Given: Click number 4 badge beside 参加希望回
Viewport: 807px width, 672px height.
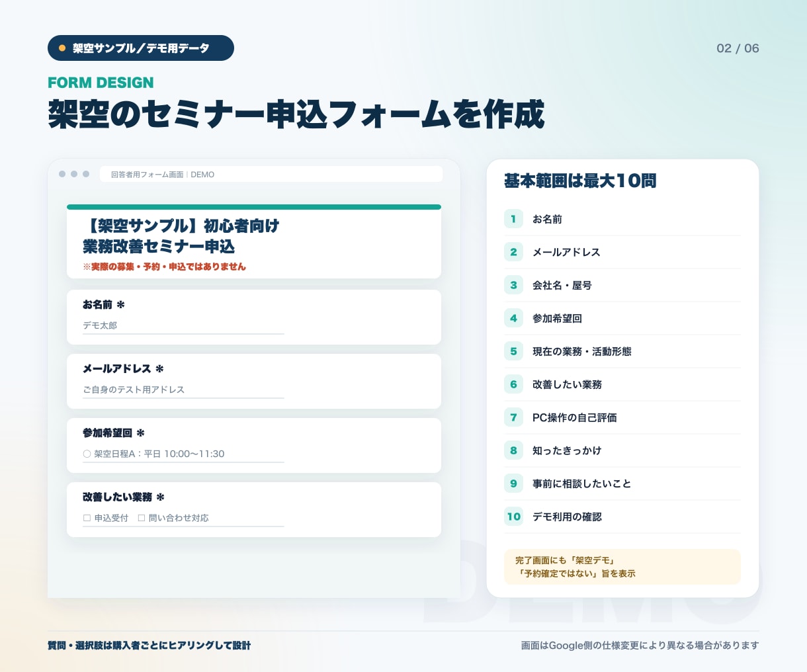Looking at the screenshot, I should pos(513,318).
